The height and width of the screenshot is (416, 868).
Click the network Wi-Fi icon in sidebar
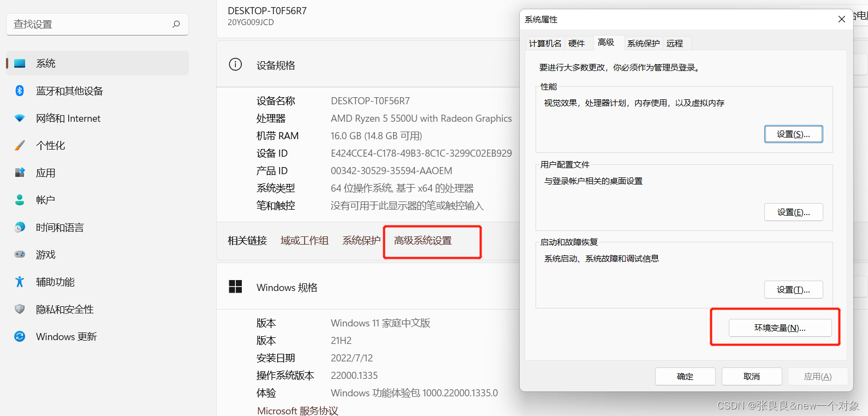pyautogui.click(x=20, y=118)
